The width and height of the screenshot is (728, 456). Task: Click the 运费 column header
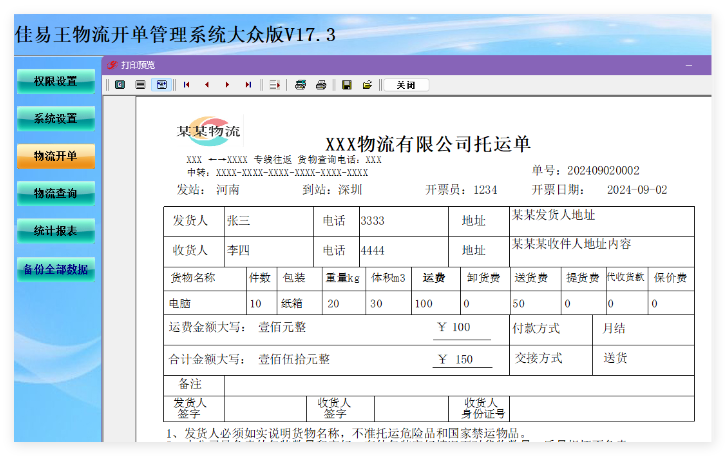click(x=434, y=278)
